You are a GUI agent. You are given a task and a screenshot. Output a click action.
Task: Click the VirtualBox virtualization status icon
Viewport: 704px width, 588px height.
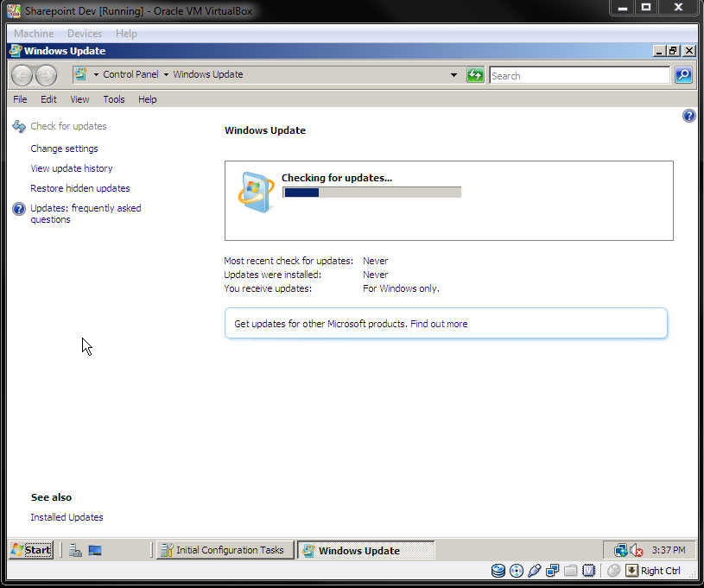(588, 571)
